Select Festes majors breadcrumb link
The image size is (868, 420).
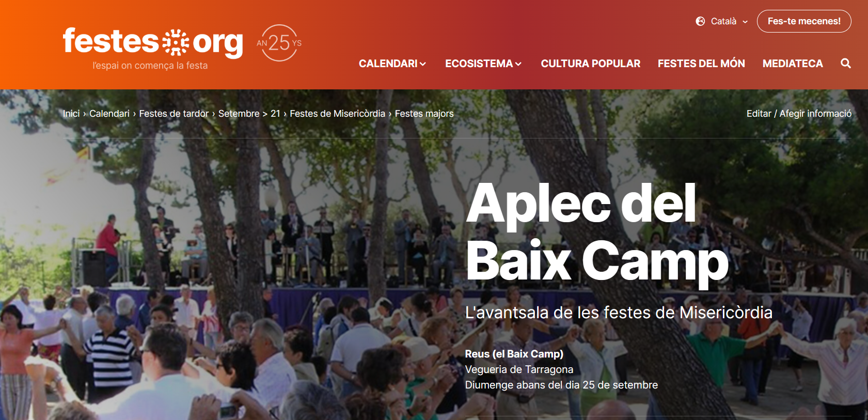pyautogui.click(x=424, y=114)
